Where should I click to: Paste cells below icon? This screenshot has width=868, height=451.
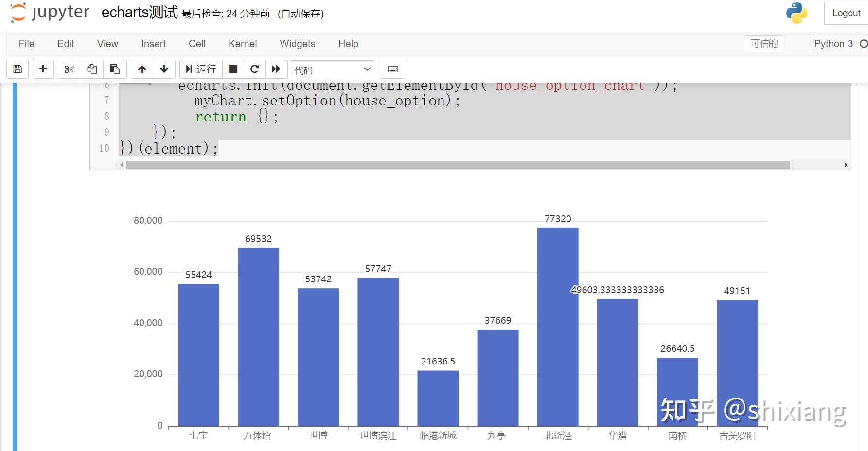(x=115, y=69)
